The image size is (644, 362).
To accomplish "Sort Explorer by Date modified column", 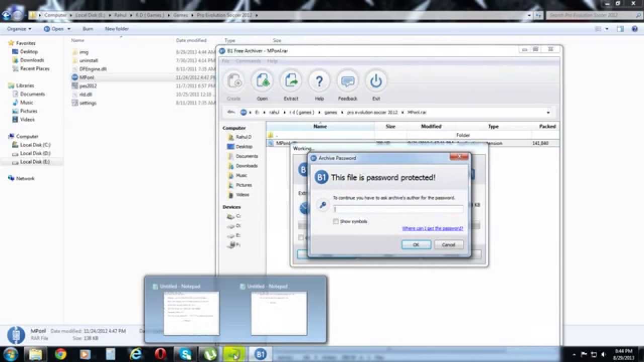I will 191,41.
